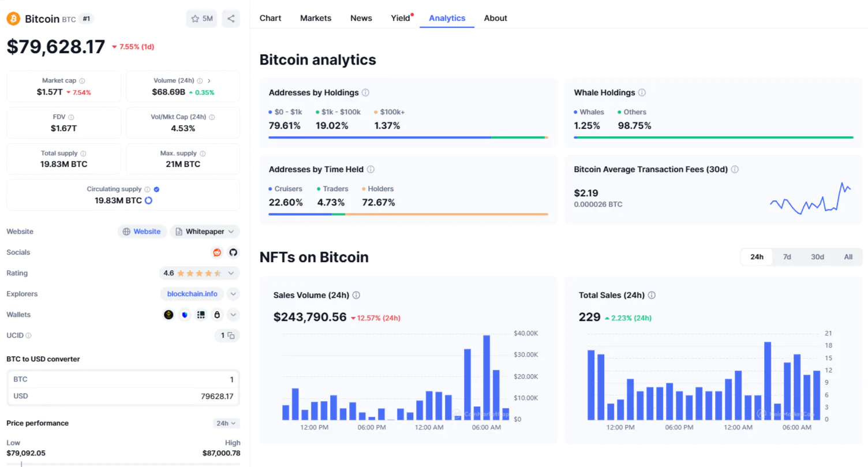Open the blockchain.info explorer link

(x=192, y=294)
